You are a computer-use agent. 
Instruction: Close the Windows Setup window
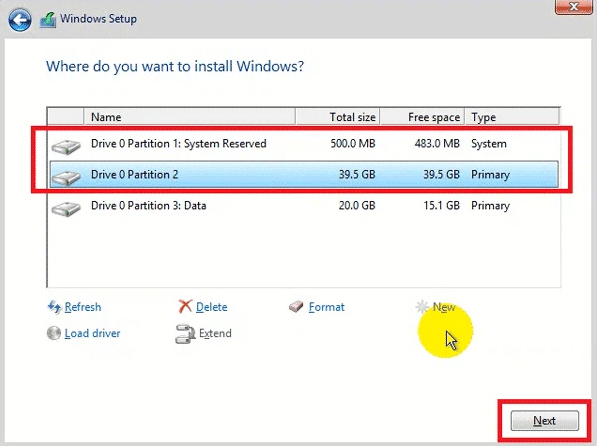coord(573,6)
